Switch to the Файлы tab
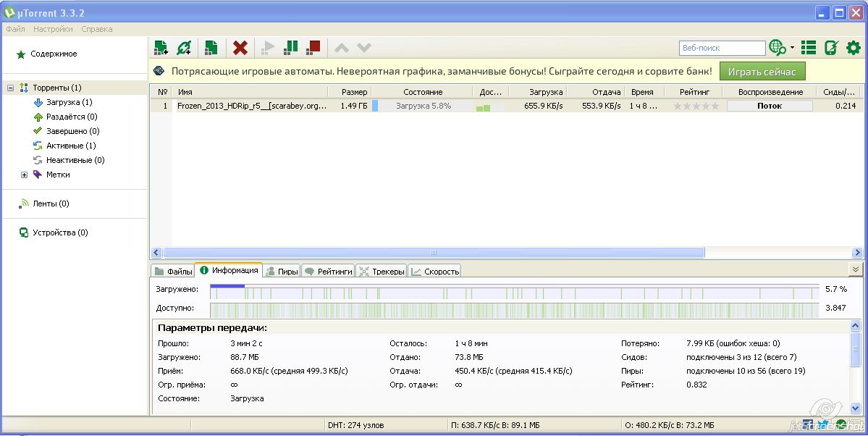The image size is (868, 436). pyautogui.click(x=173, y=272)
